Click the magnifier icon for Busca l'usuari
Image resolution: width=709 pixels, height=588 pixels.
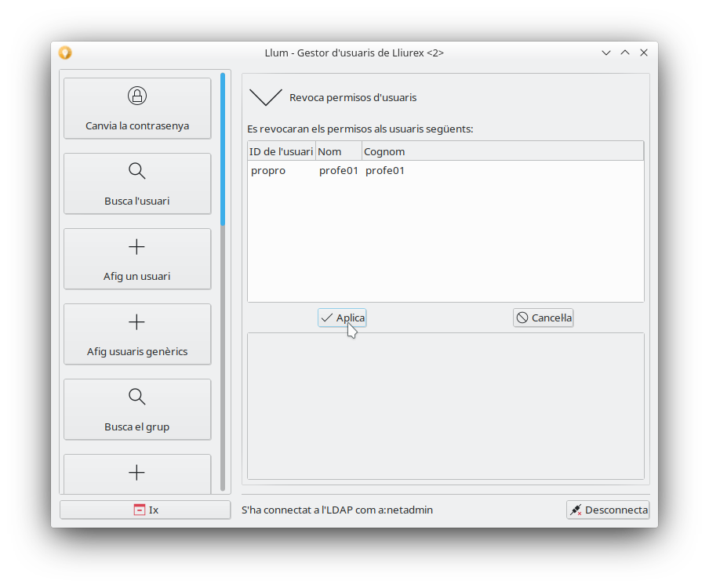coord(137,171)
